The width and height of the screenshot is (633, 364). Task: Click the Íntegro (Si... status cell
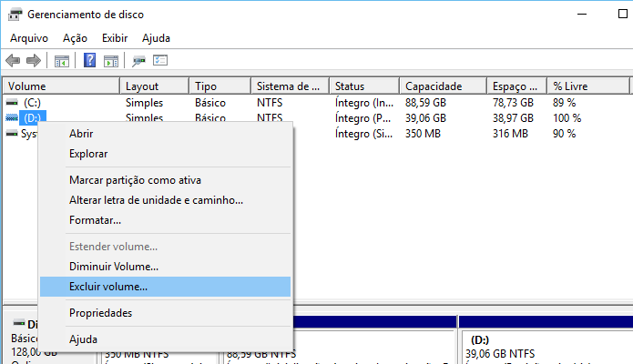click(x=363, y=134)
